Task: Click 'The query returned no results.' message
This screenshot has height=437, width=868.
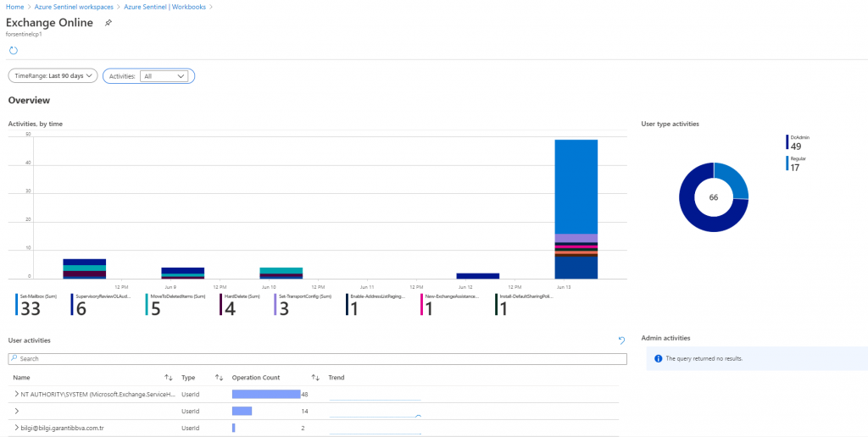Action: 704,358
